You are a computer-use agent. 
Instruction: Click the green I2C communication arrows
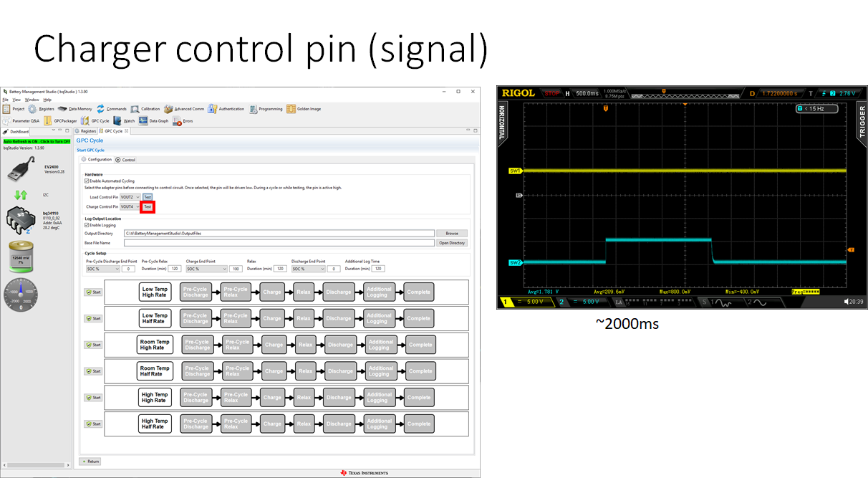[x=21, y=194]
